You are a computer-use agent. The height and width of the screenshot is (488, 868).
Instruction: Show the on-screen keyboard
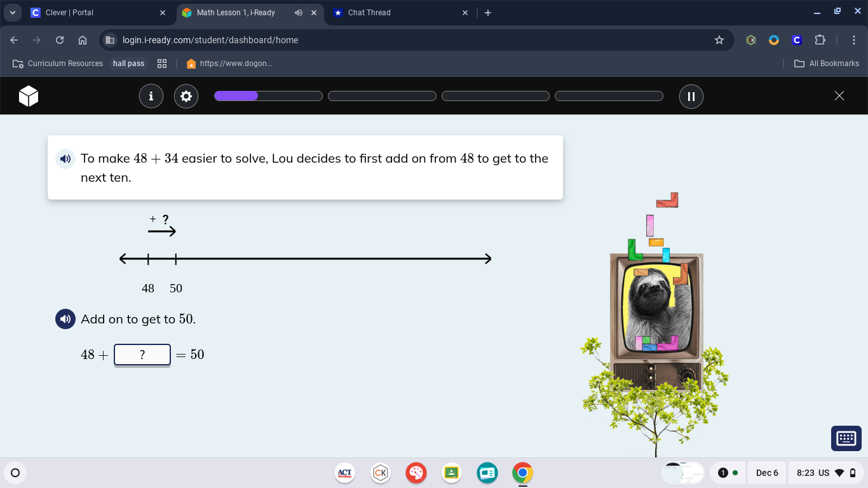coord(846,438)
